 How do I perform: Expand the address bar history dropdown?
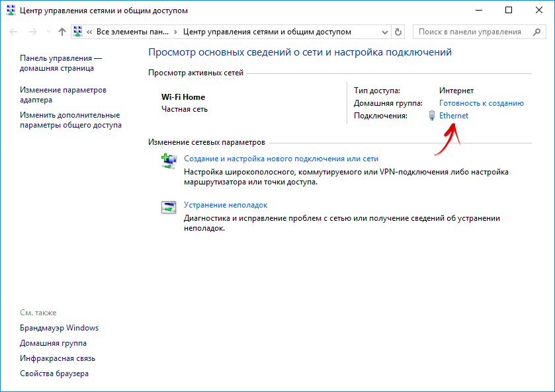(x=385, y=32)
